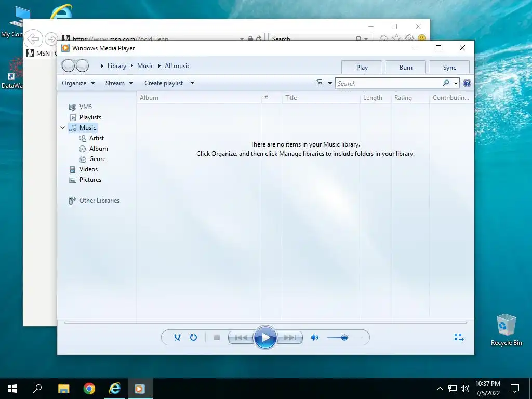Click Library in the breadcrumb
Image resolution: width=532 pixels, height=399 pixels.
[x=117, y=66]
